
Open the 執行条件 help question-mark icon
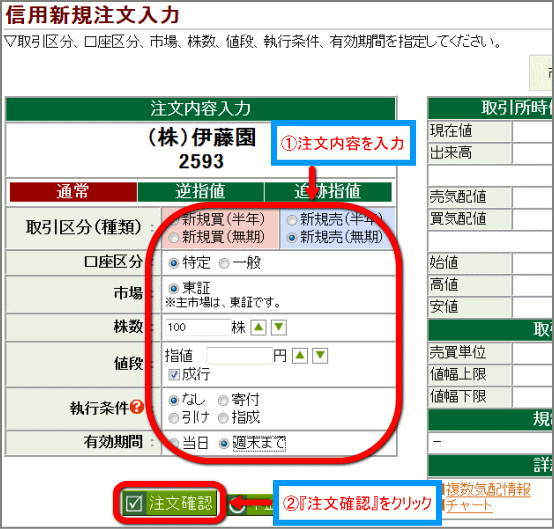[137, 407]
